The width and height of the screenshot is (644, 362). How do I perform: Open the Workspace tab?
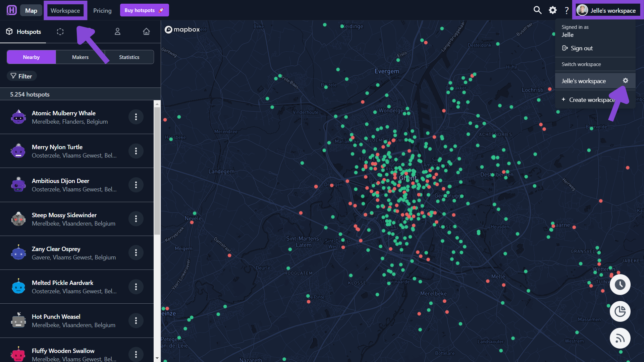(x=65, y=10)
